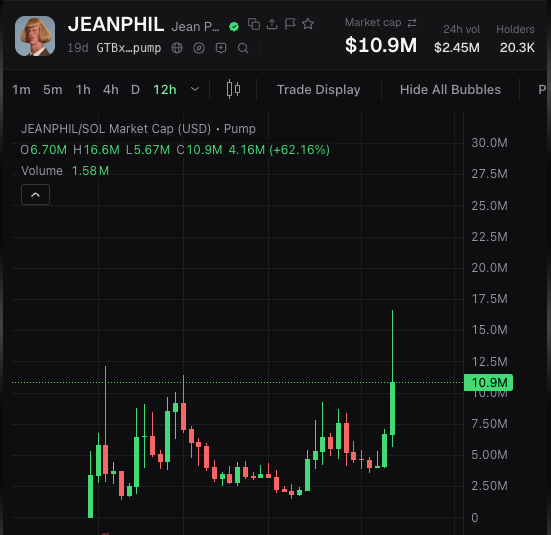Change chart style with candlestick icon

233,89
